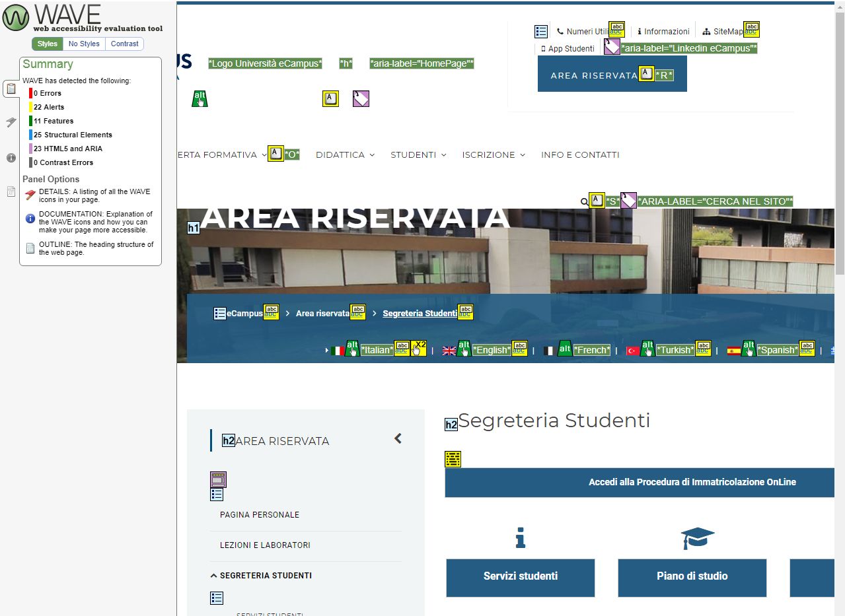Switch WAVE to Styles view
The image size is (845, 616).
point(48,44)
